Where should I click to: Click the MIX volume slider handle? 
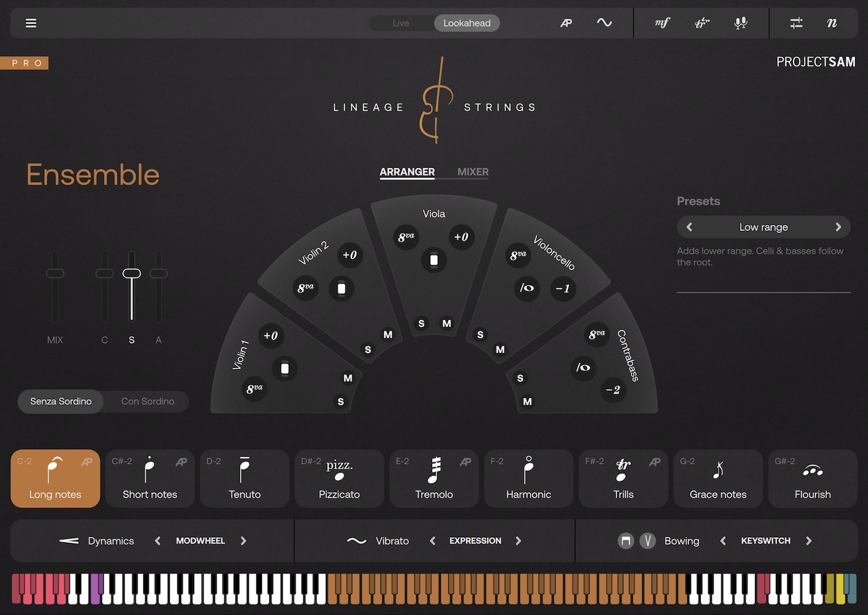55,273
